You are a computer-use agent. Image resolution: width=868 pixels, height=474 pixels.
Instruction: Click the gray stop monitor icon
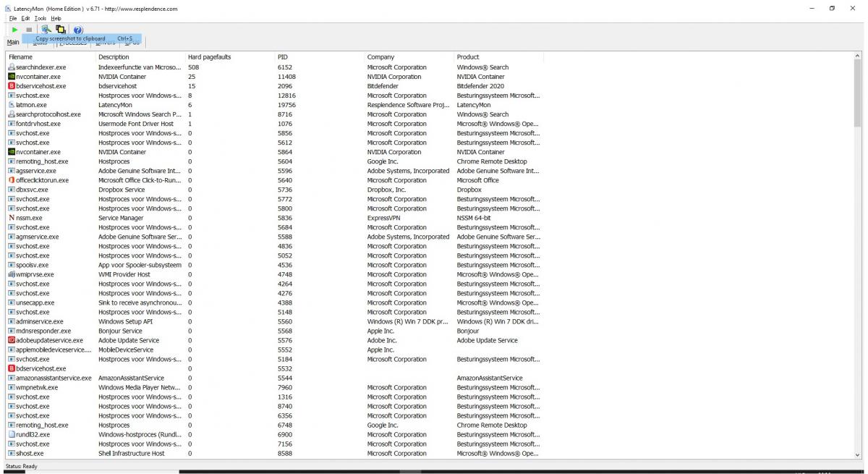[29, 30]
